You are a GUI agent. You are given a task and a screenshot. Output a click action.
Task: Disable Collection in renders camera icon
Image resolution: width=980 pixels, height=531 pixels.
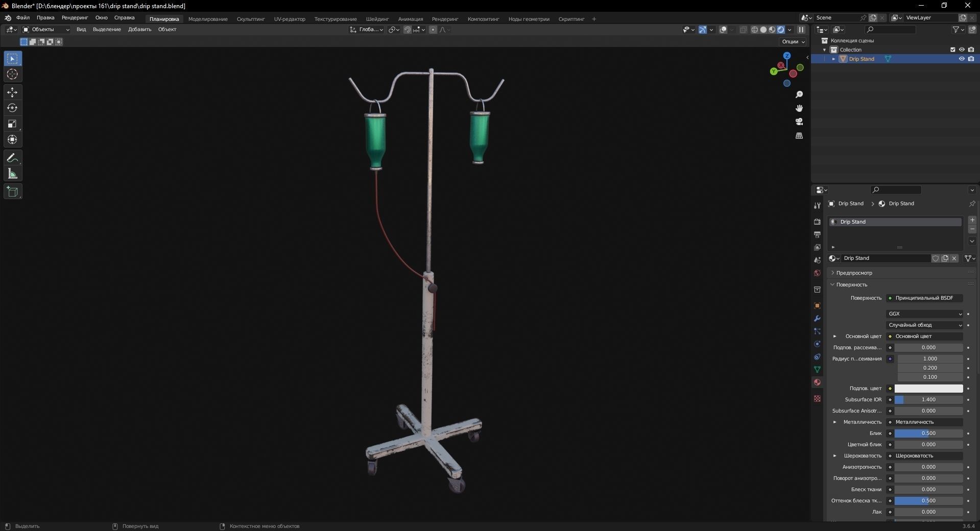point(971,50)
